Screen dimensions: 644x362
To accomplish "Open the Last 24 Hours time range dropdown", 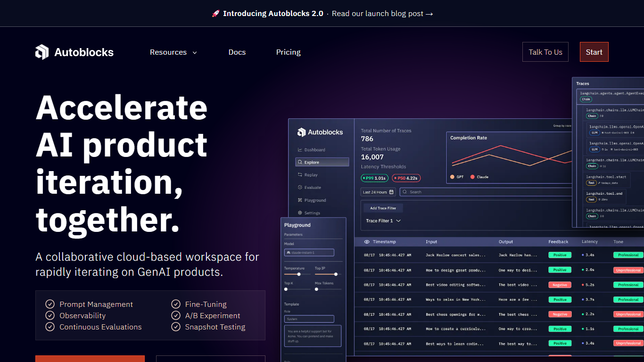I will (x=378, y=192).
